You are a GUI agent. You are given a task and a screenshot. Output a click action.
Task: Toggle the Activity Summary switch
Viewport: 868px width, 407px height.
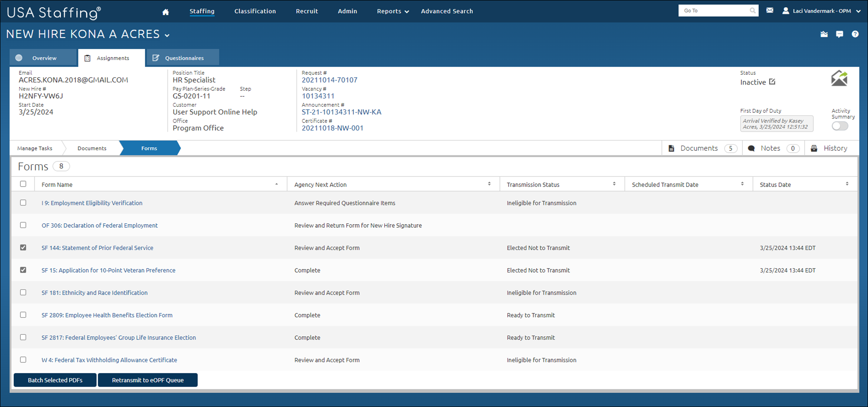840,126
